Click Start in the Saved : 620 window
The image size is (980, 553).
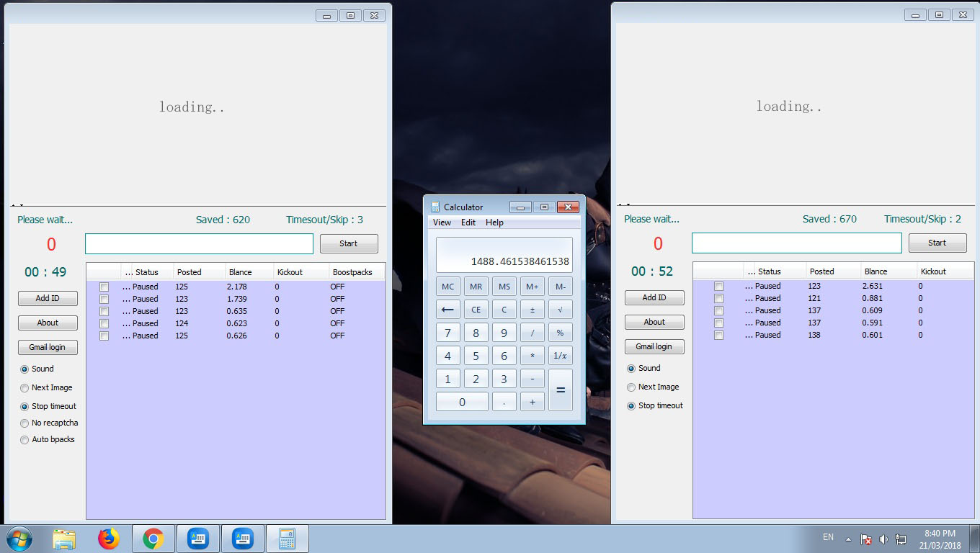click(349, 243)
